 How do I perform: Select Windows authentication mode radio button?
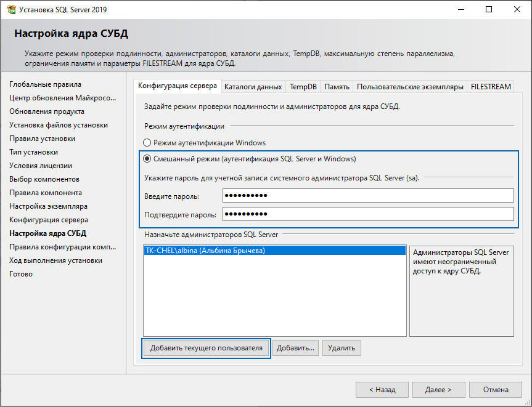[x=147, y=143]
